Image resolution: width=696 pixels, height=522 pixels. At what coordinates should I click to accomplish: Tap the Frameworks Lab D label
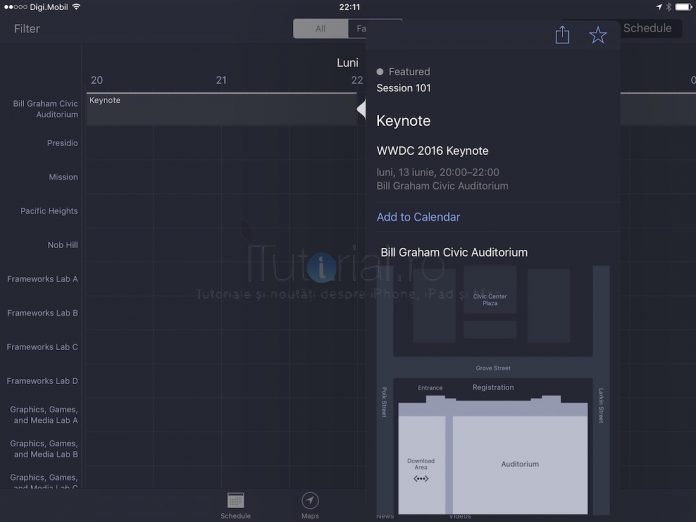tap(42, 381)
